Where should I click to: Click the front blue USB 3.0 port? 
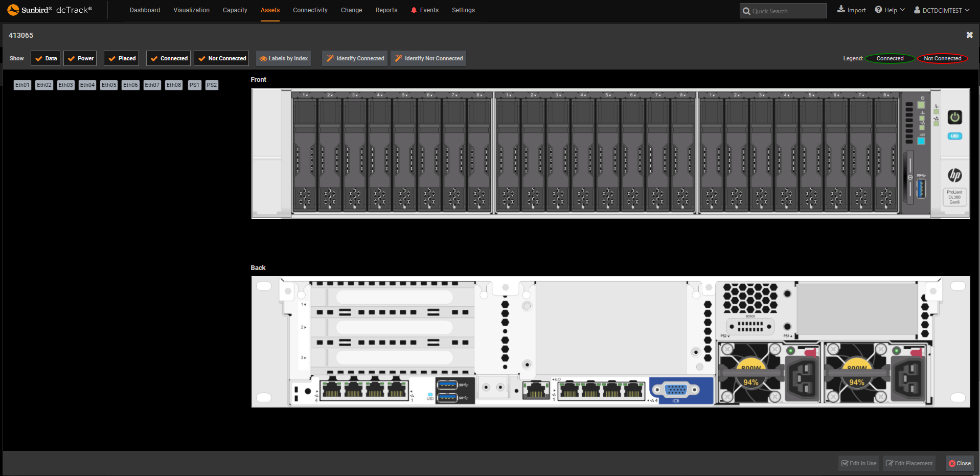click(921, 189)
